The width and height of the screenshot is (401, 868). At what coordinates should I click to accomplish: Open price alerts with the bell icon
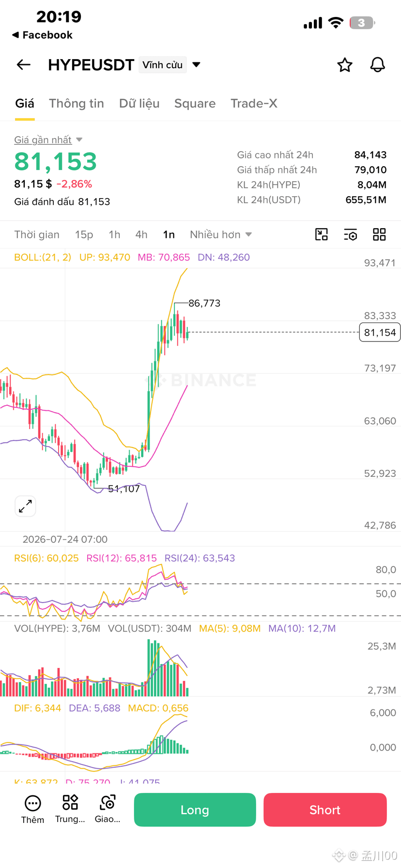tap(378, 65)
